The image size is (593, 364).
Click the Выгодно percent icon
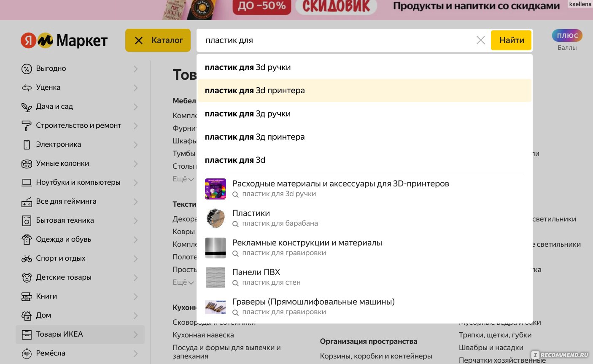tap(27, 69)
